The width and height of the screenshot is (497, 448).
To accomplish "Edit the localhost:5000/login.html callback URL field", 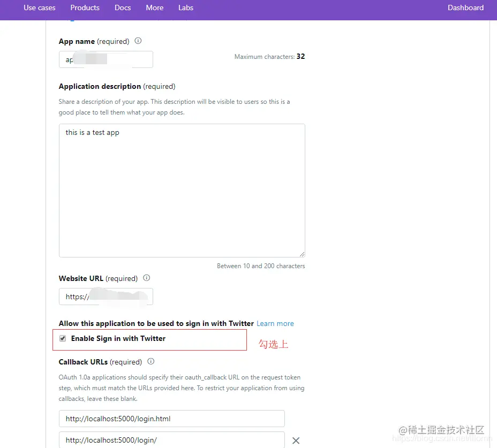I will pos(172,419).
